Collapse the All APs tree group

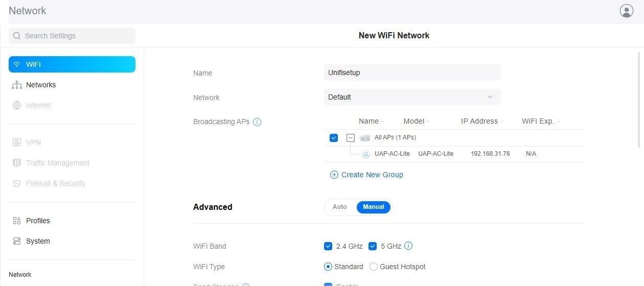(351, 138)
